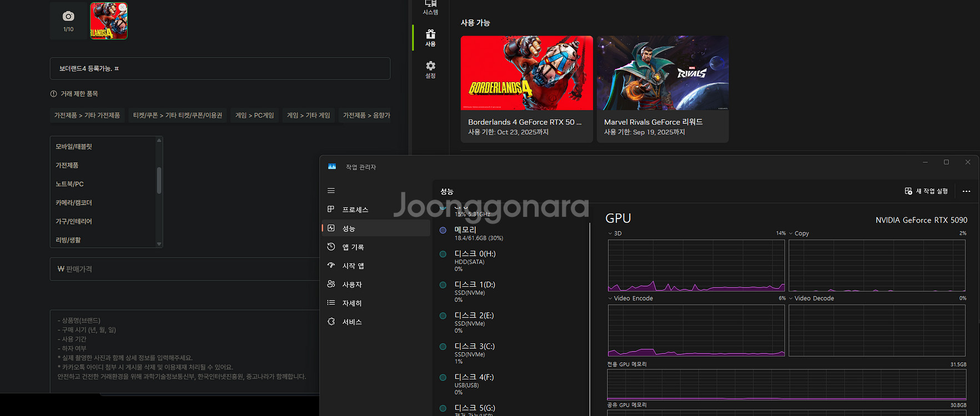Click the 3D GPU usage graph
The height and width of the screenshot is (416, 980).
tap(696, 265)
